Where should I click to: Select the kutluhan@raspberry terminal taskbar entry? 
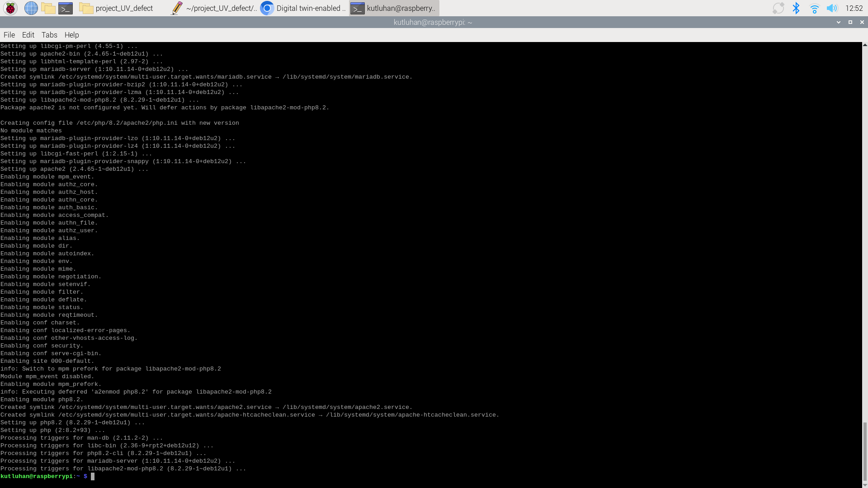tap(394, 8)
